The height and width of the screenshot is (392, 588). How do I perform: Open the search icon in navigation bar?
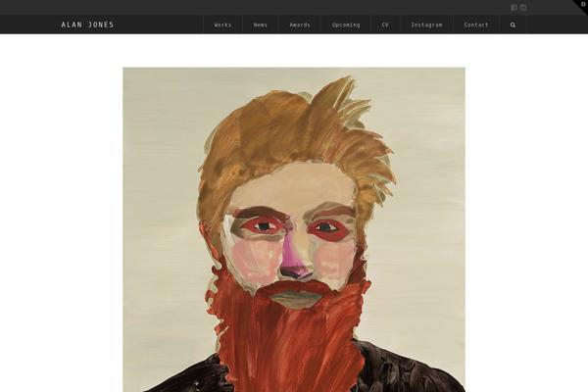click(x=513, y=24)
